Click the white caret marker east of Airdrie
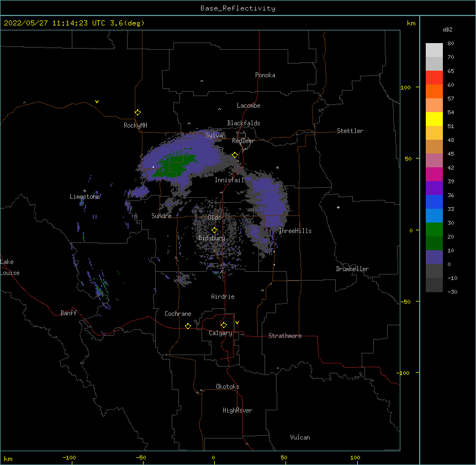 pyautogui.click(x=263, y=290)
